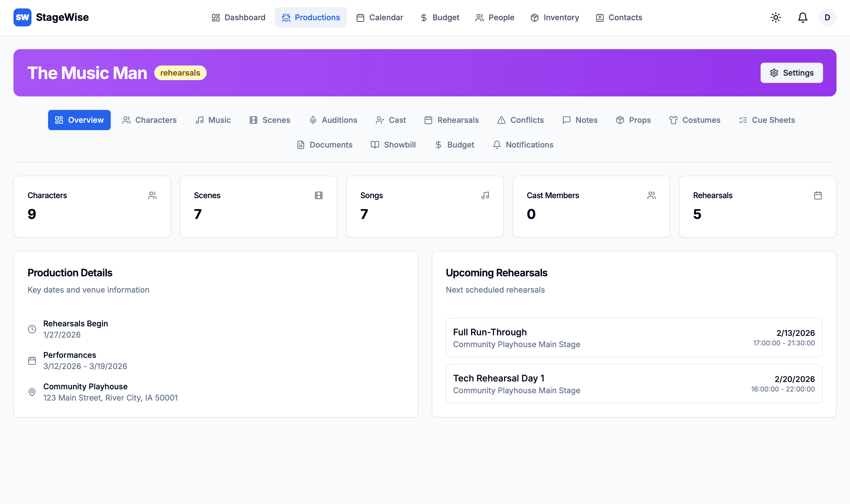Click the Scenes card film icon
The height and width of the screenshot is (504, 850).
pyautogui.click(x=318, y=195)
